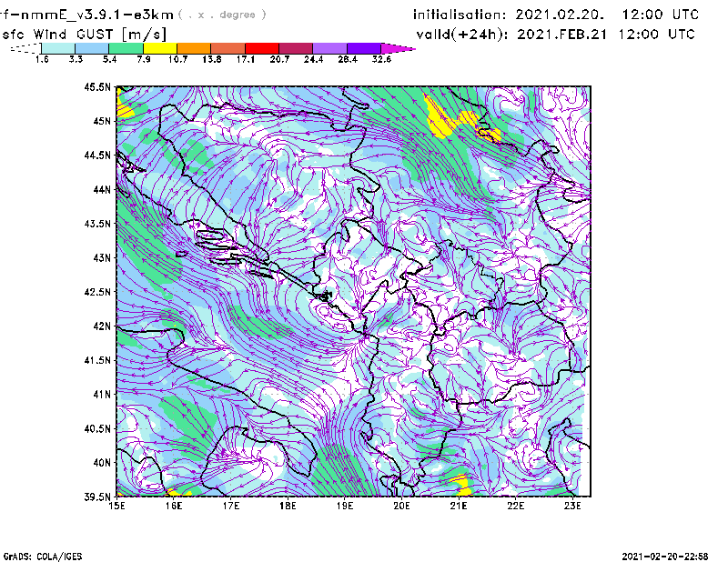
Task: Click the light cyan 1.6 legend swatch
Action: 58,48
